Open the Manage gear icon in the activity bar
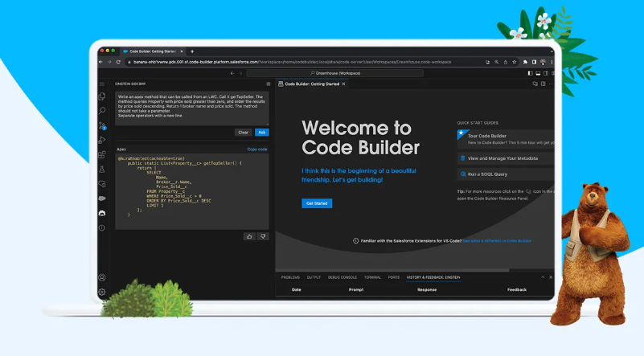Image resolution: width=644 pixels, height=356 pixels. 102,292
